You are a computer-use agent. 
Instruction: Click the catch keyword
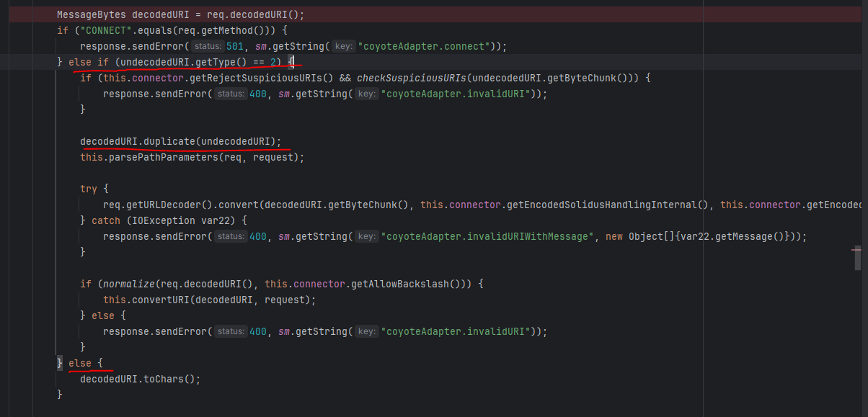106,220
